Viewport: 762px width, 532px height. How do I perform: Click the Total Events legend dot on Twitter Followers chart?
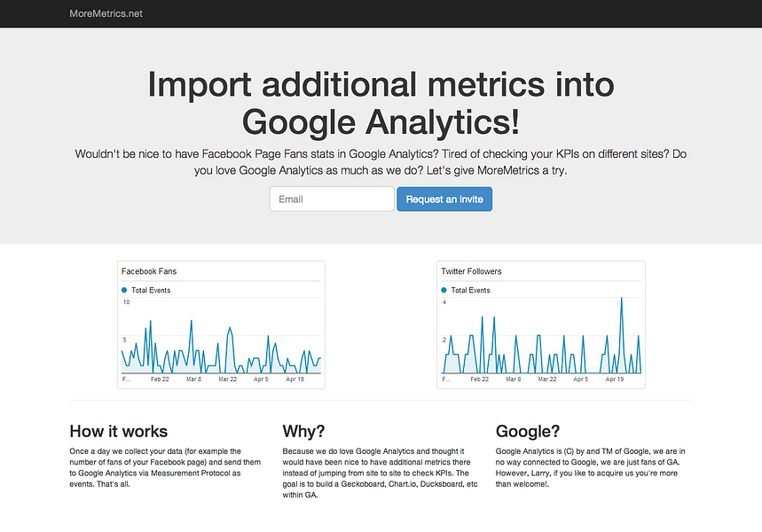[x=444, y=289]
